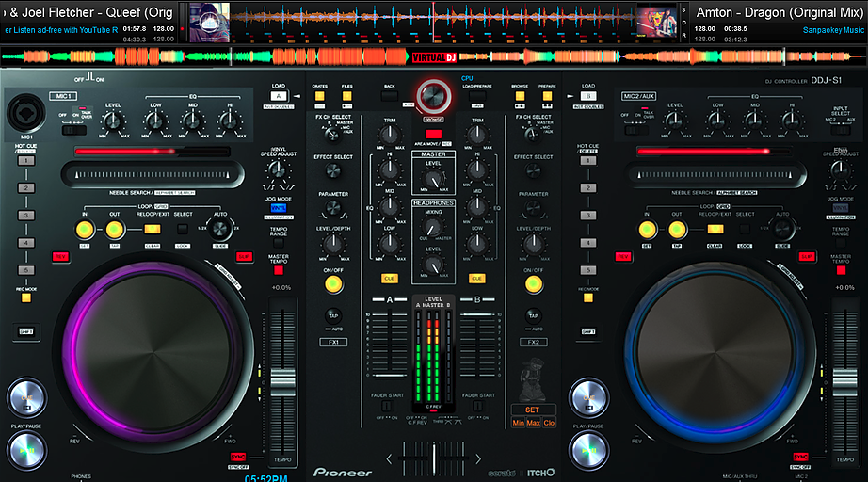Click the PREPARE panel button
This screenshot has height=482, width=868.
point(547,96)
